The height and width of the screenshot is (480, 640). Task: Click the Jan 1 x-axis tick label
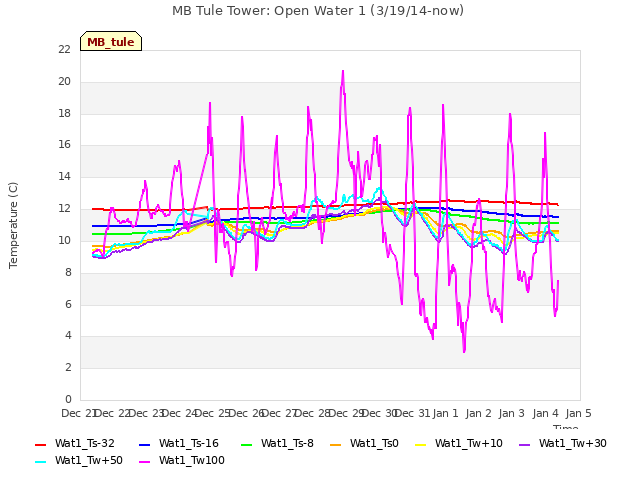[x=445, y=413]
